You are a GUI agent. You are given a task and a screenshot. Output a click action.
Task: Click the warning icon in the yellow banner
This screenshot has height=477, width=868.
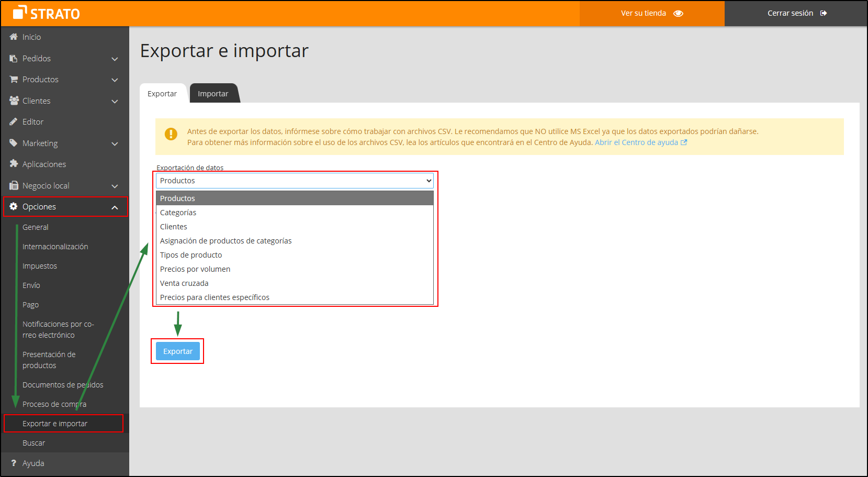pyautogui.click(x=171, y=134)
